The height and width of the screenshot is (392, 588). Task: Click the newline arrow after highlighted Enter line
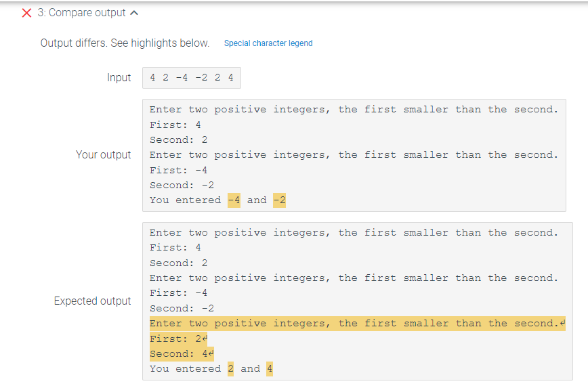[564, 323]
